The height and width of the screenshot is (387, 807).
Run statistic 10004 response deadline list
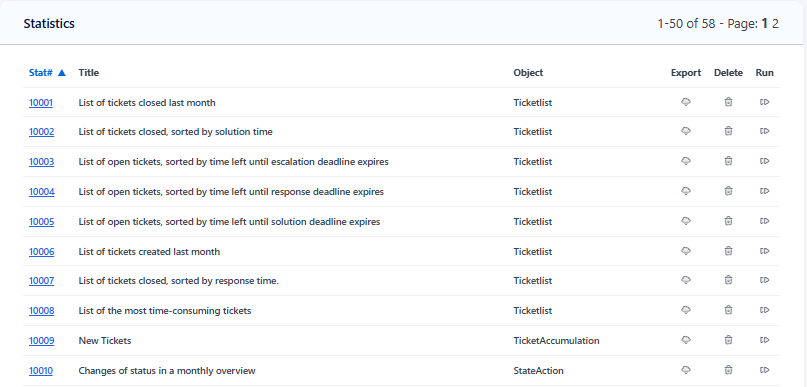pos(764,191)
